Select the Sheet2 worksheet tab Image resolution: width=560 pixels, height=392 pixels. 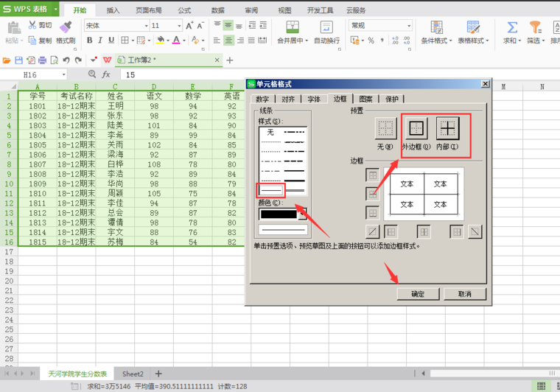click(x=133, y=374)
